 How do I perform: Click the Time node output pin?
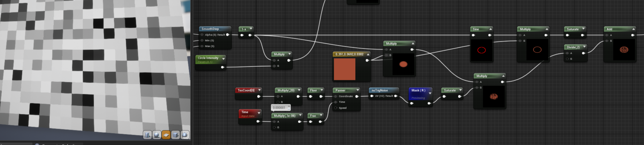[258, 122]
